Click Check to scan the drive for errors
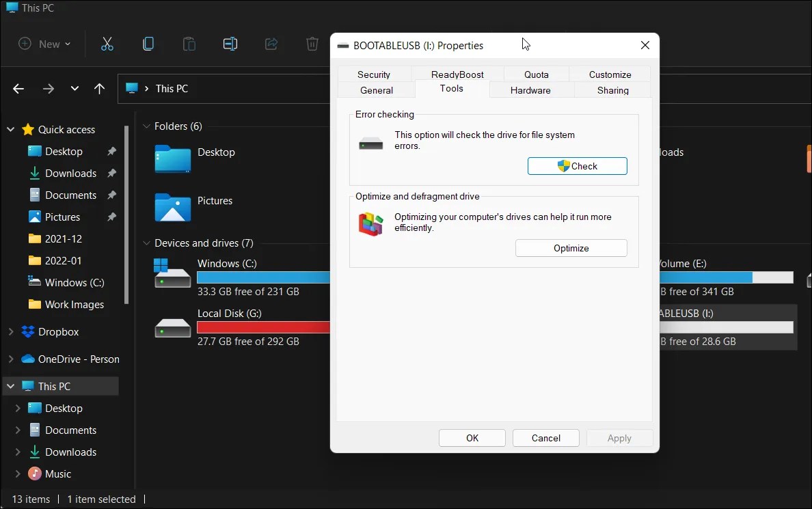Image resolution: width=812 pixels, height=509 pixels. click(578, 165)
